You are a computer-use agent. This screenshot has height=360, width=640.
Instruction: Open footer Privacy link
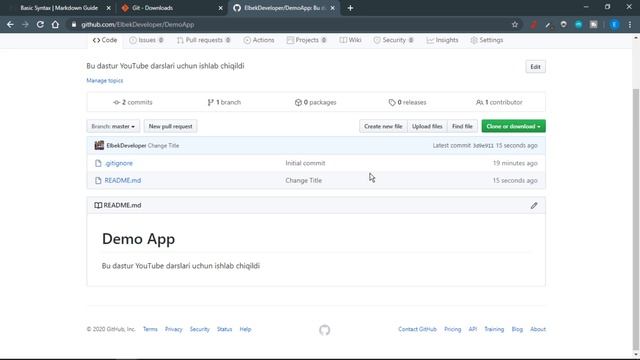[173, 329]
